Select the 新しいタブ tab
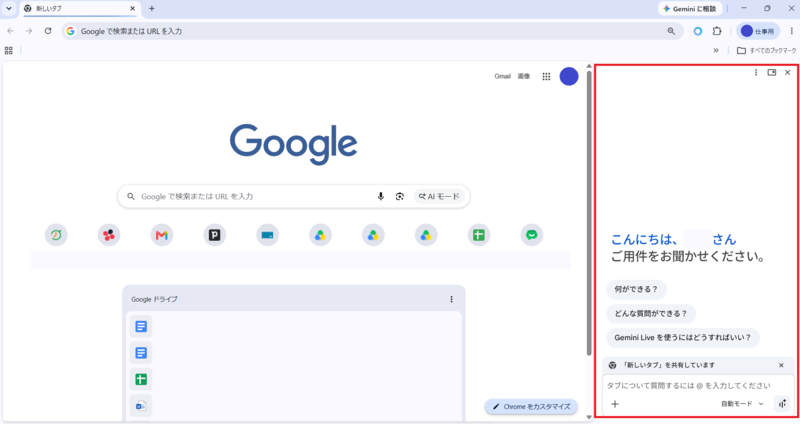Image resolution: width=800 pixels, height=424 pixels. click(80, 9)
